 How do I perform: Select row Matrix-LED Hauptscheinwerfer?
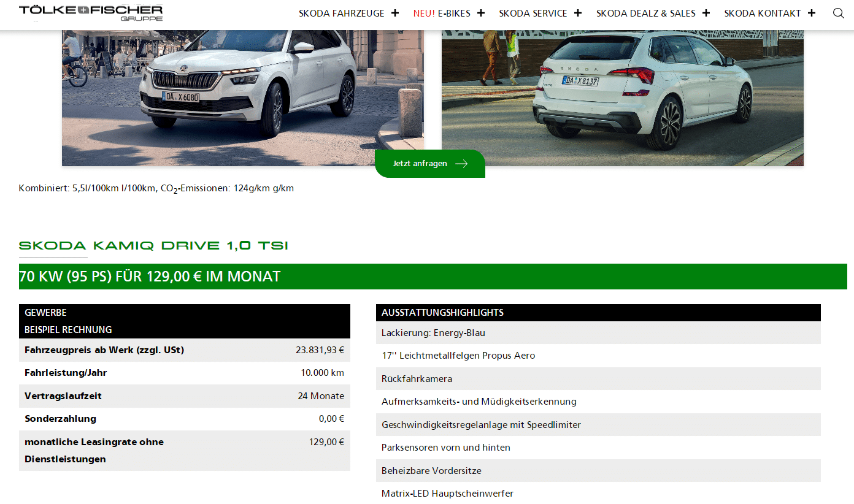coord(598,493)
